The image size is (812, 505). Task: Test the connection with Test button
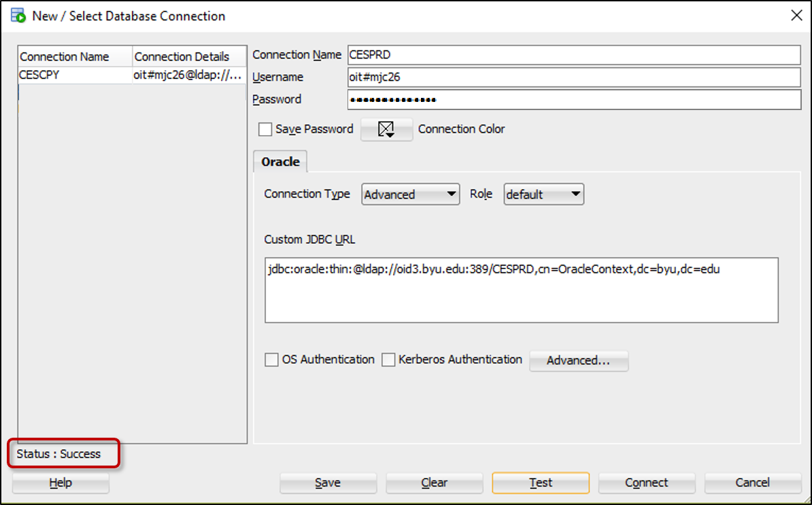[541, 483]
